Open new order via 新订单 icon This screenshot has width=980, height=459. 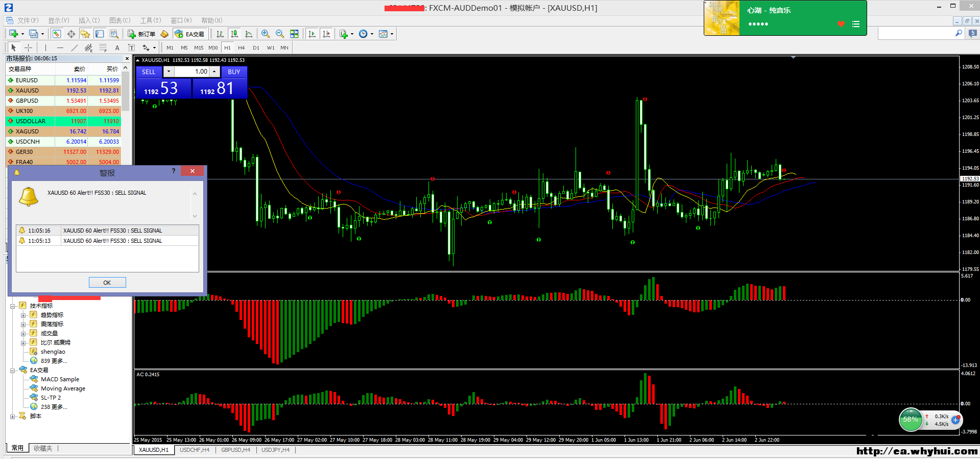[x=141, y=34]
